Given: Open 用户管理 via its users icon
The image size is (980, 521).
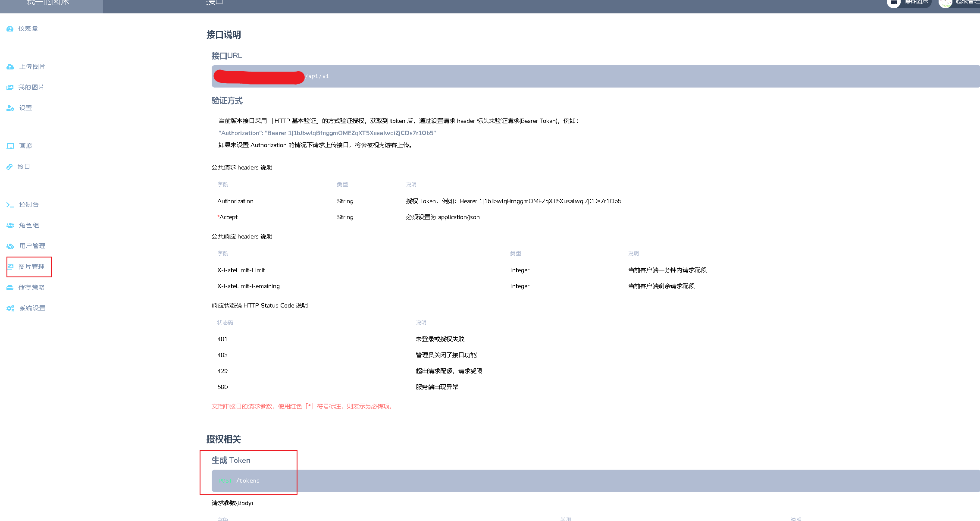Looking at the screenshot, I should tap(10, 246).
